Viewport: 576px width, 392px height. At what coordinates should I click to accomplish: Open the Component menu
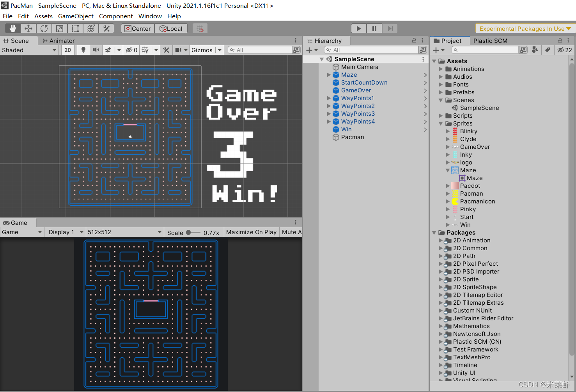(x=116, y=16)
